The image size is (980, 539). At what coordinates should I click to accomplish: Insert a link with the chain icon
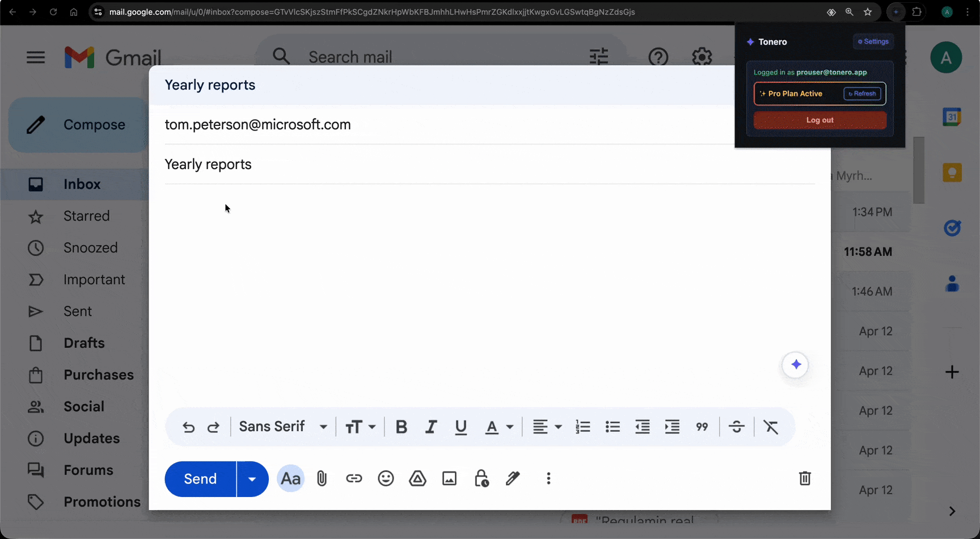tap(354, 479)
